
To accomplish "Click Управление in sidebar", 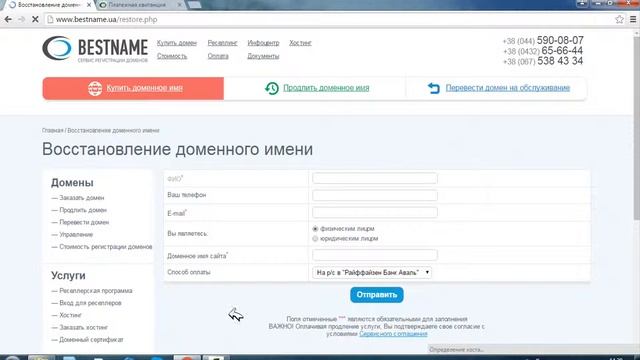I will 76,235.
